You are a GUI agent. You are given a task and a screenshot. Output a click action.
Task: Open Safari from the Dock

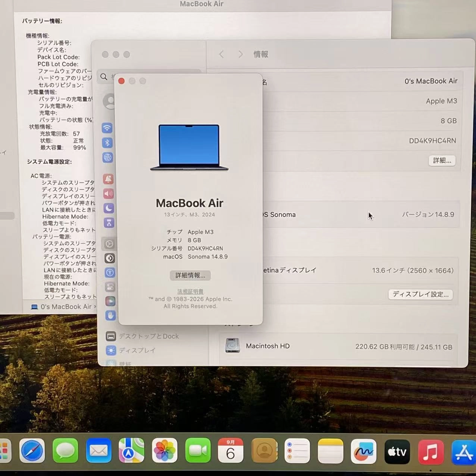point(32,451)
